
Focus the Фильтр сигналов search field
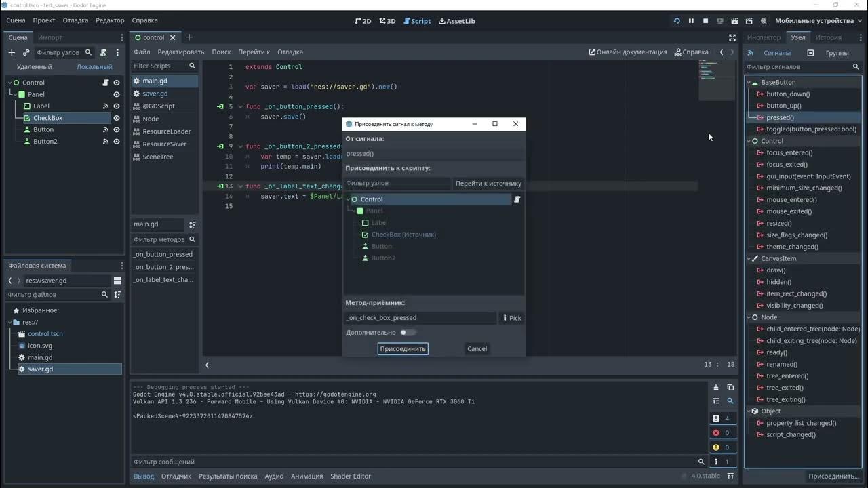click(803, 67)
